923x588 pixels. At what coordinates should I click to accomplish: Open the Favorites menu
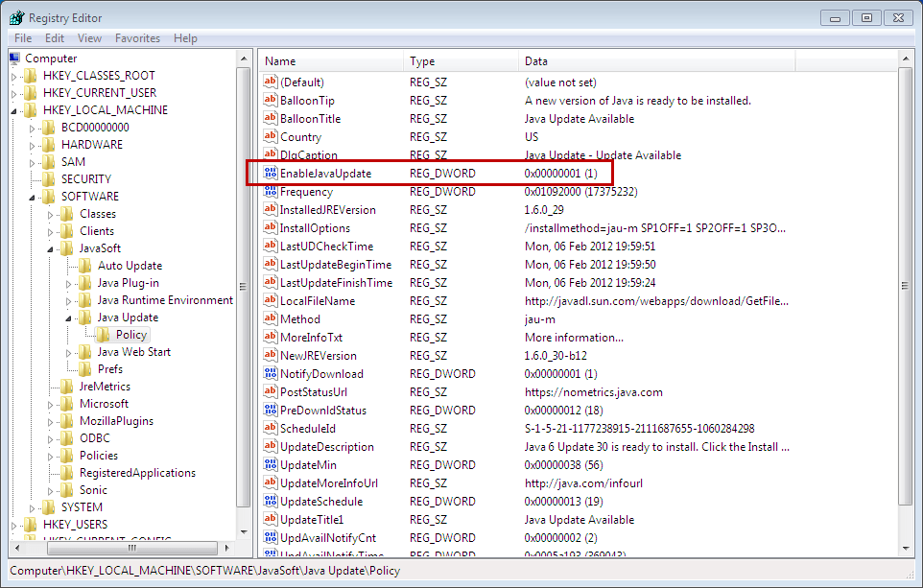tap(137, 38)
